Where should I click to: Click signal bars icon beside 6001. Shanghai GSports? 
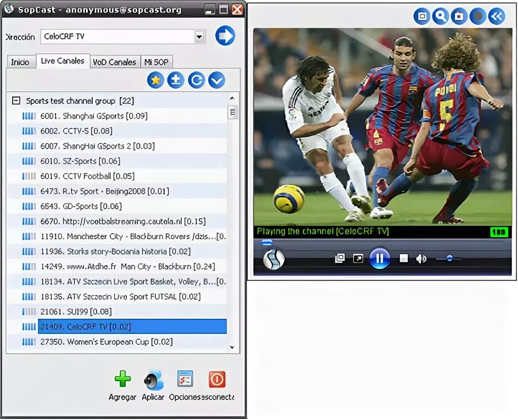(29, 116)
